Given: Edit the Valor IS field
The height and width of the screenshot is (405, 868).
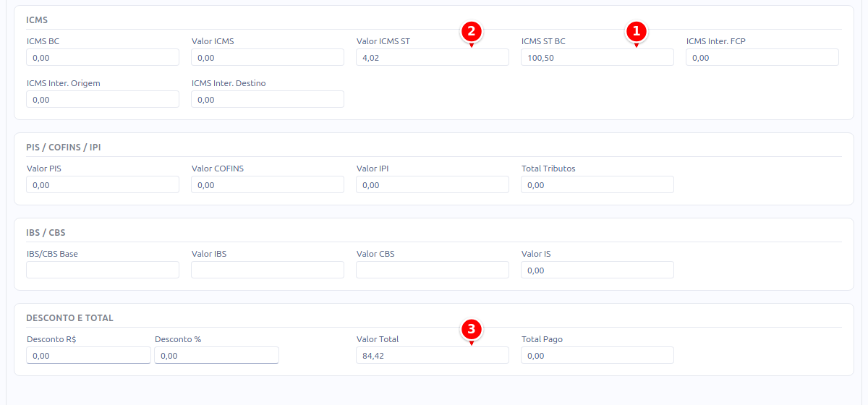Looking at the screenshot, I should tap(597, 270).
